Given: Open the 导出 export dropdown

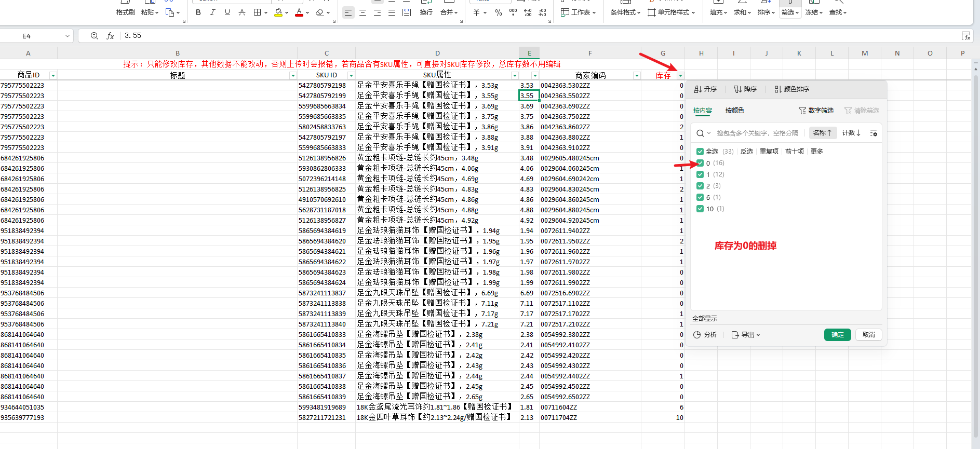Looking at the screenshot, I should point(746,335).
